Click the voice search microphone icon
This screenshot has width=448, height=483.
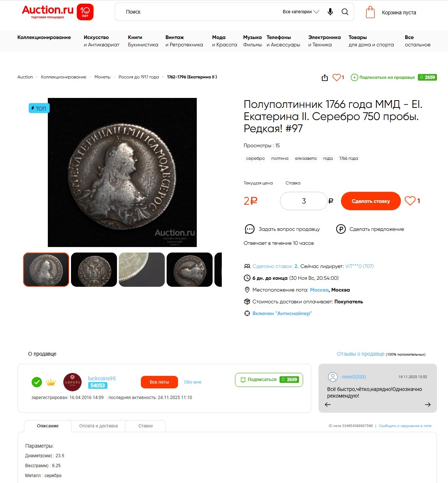point(330,12)
